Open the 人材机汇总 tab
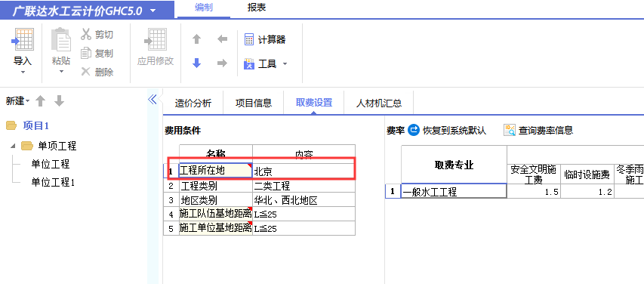644x284 pixels. tap(379, 103)
